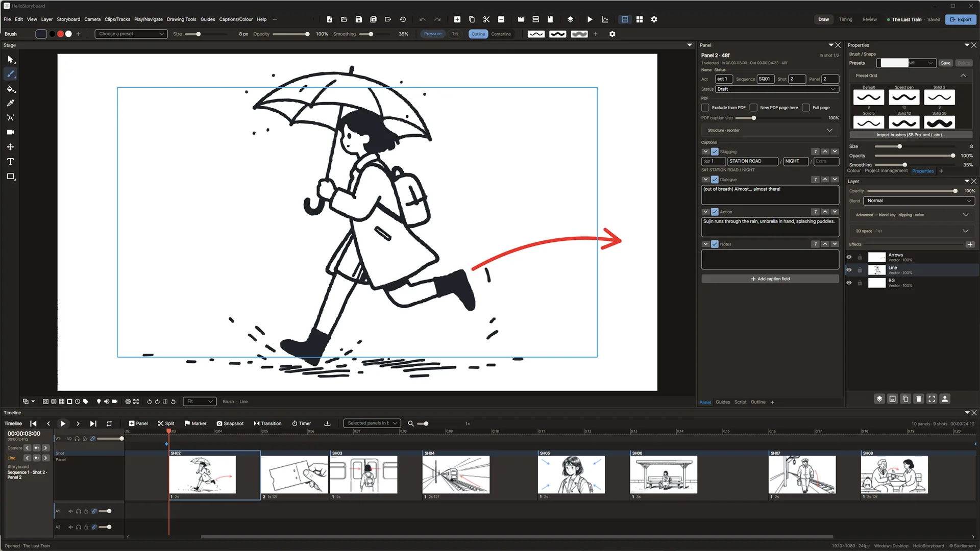Collapse the Preset Grid section
Screen dimensions: 980x551
point(963,76)
